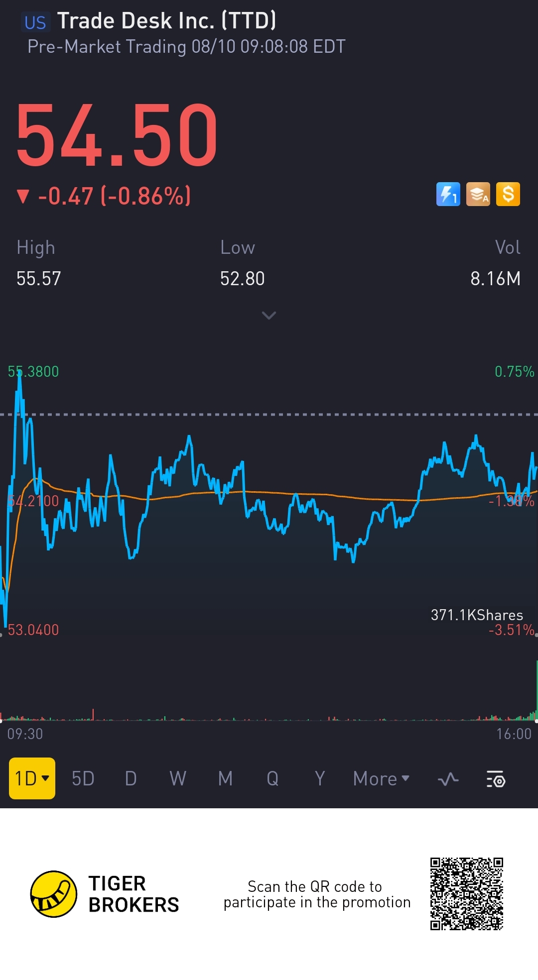Open chart settings list icon
This screenshot has width=538, height=980.
point(496,779)
